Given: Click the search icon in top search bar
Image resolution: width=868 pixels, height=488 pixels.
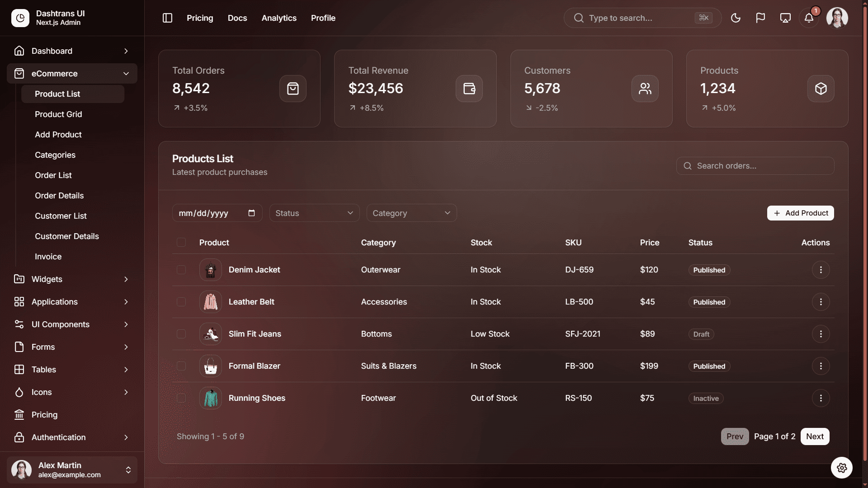Looking at the screenshot, I should [x=579, y=18].
